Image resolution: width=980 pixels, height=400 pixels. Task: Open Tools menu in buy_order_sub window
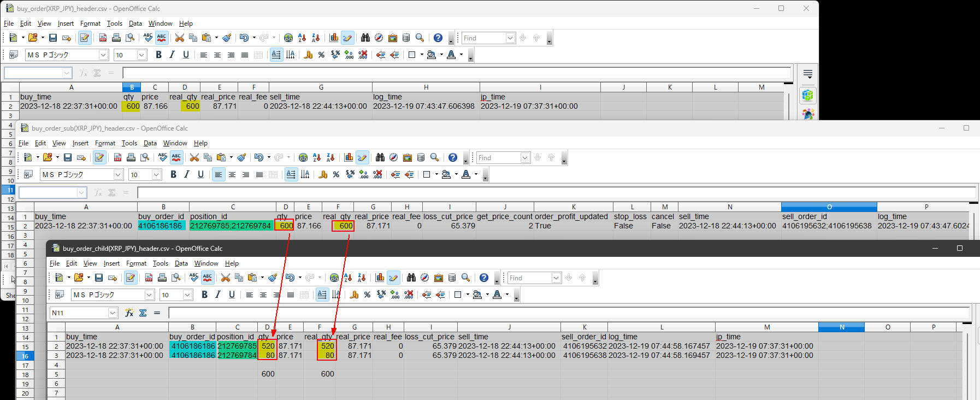pos(129,143)
